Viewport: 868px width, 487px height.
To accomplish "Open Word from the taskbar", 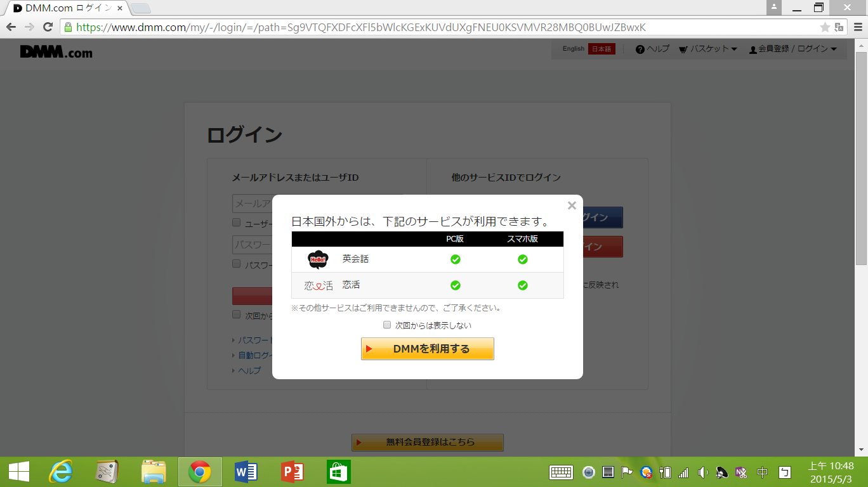I will point(246,472).
